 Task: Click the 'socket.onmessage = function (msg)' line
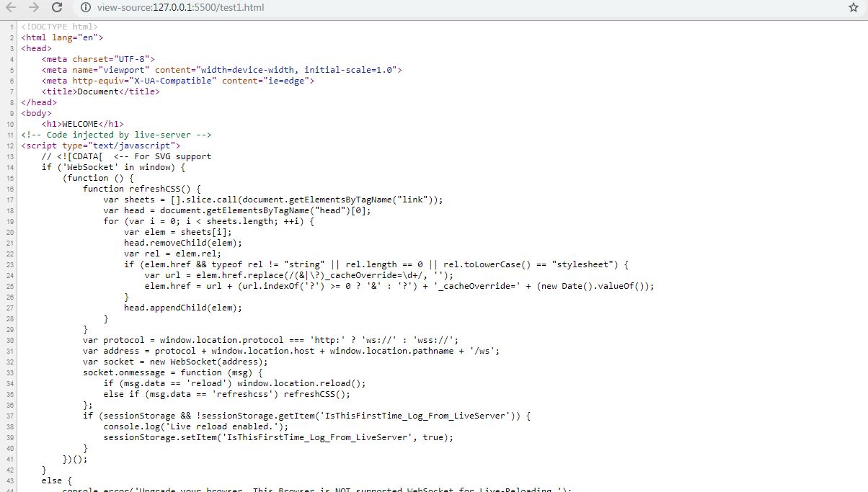tap(172, 372)
